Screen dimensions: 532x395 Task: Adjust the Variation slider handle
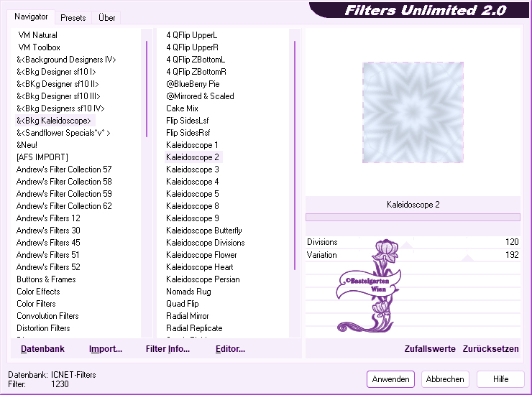[x=467, y=259]
